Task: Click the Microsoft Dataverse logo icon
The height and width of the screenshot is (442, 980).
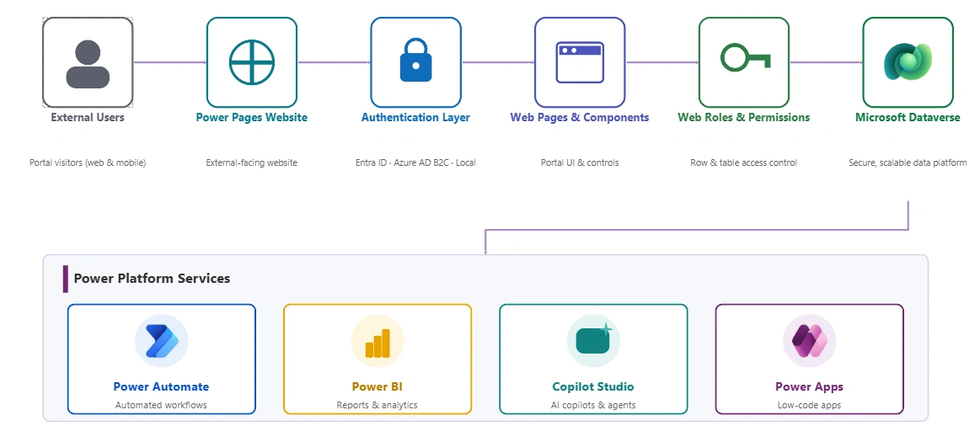Action: pyautogui.click(x=908, y=62)
